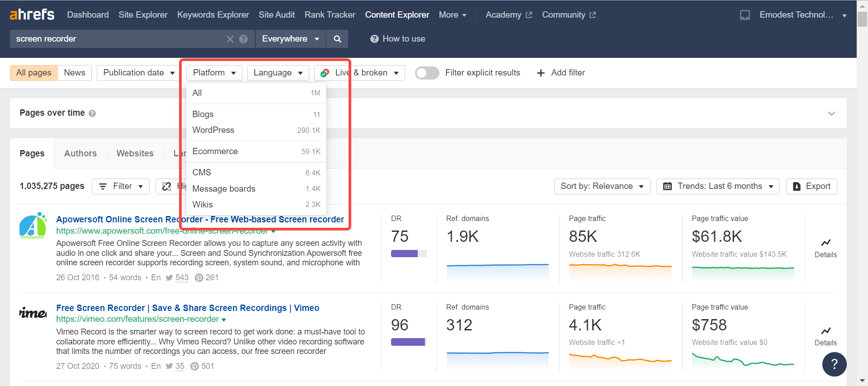Click the DR 75 rating bar
The width and height of the screenshot is (868, 386).
[409, 254]
